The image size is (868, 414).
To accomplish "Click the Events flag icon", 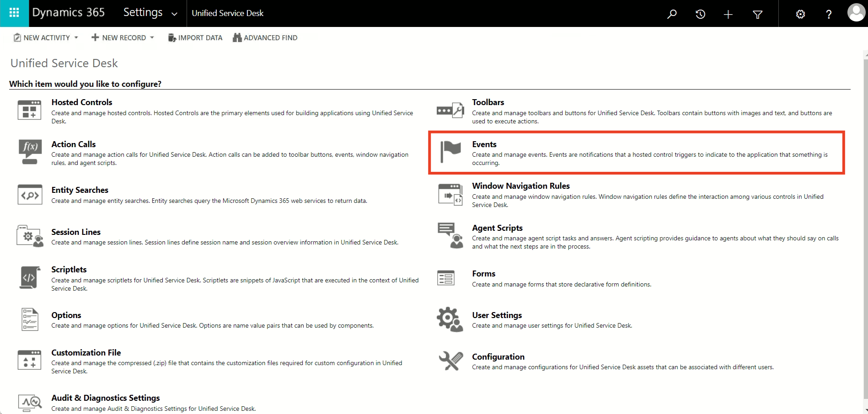I will coord(450,152).
